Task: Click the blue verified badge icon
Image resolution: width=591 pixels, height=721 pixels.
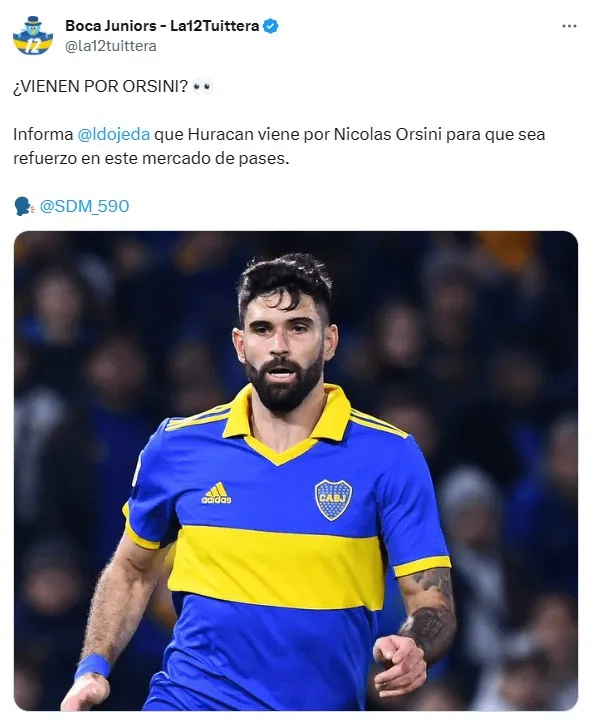Action: pos(270,26)
